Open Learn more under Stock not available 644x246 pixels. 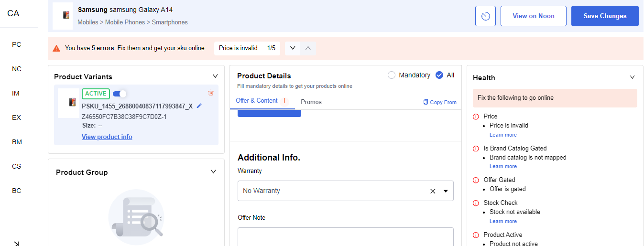tap(503, 221)
